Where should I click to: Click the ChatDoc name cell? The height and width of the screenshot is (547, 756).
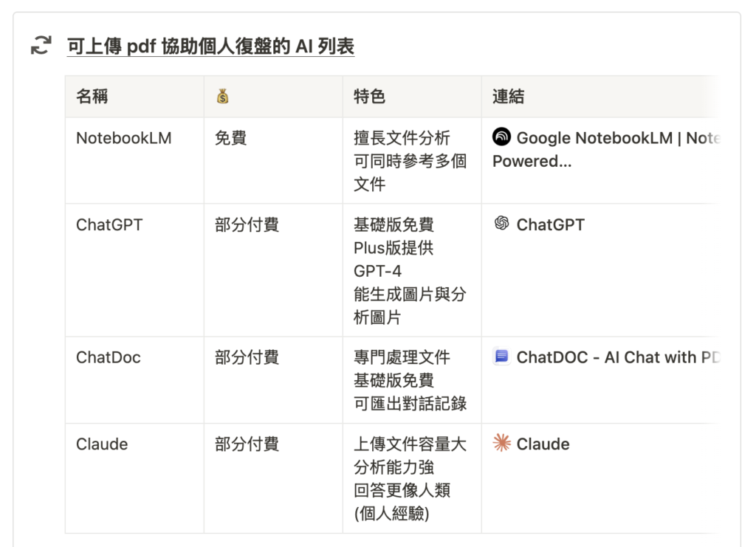(x=134, y=380)
